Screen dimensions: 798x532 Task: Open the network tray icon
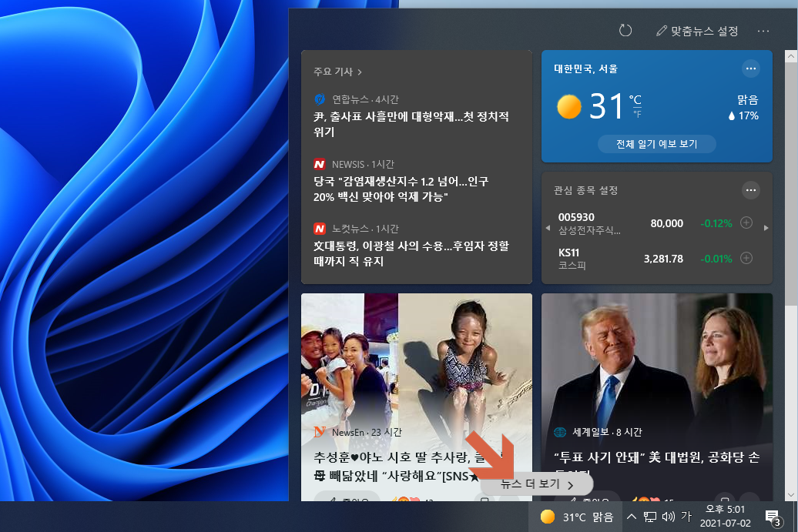pyautogui.click(x=650, y=517)
